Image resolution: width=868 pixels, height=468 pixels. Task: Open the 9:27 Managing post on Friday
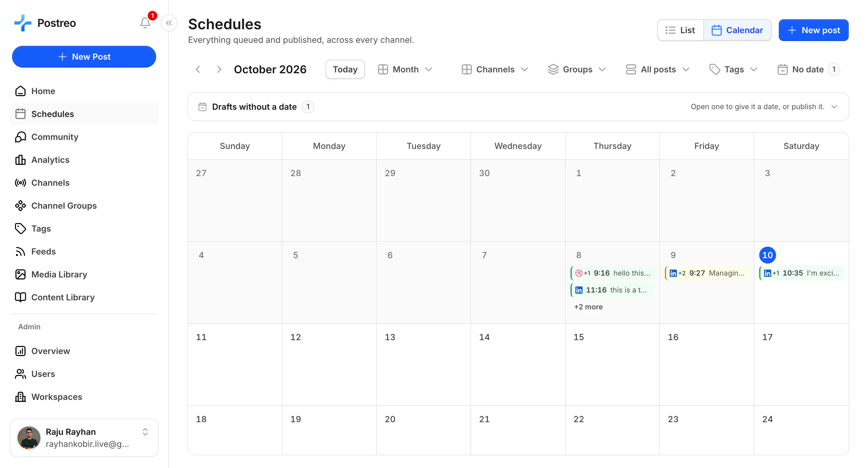tap(706, 273)
